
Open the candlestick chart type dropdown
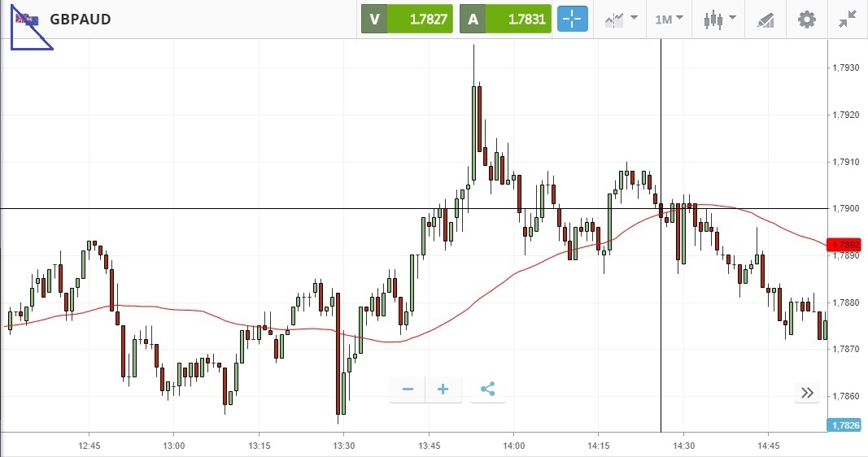click(x=720, y=19)
